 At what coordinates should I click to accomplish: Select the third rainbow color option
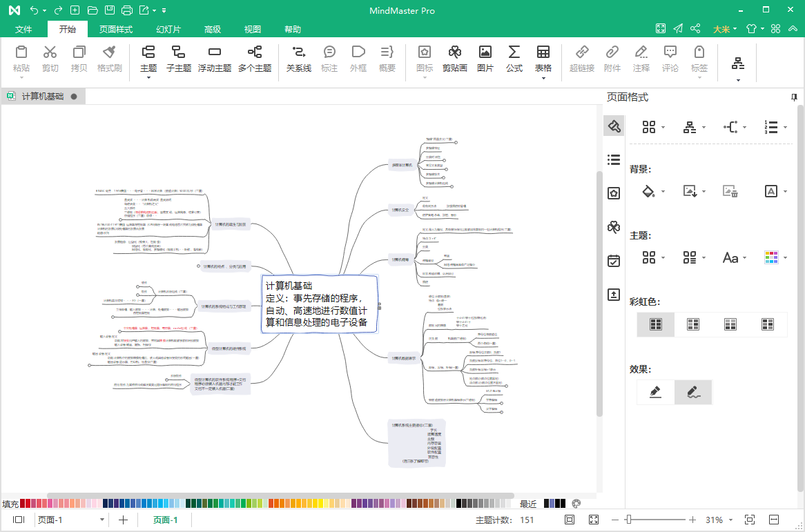pos(730,324)
